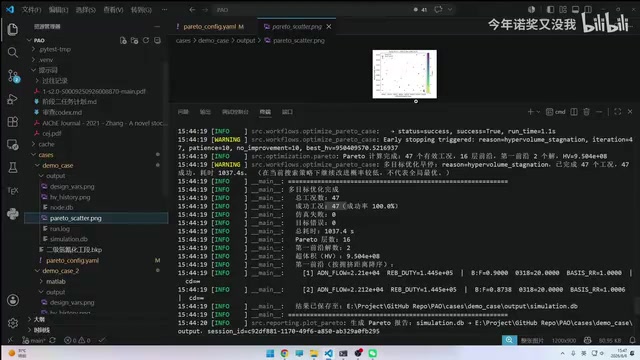Open the Run and Debug view
The width and height of the screenshot is (640, 360).
pyautogui.click(x=13, y=99)
